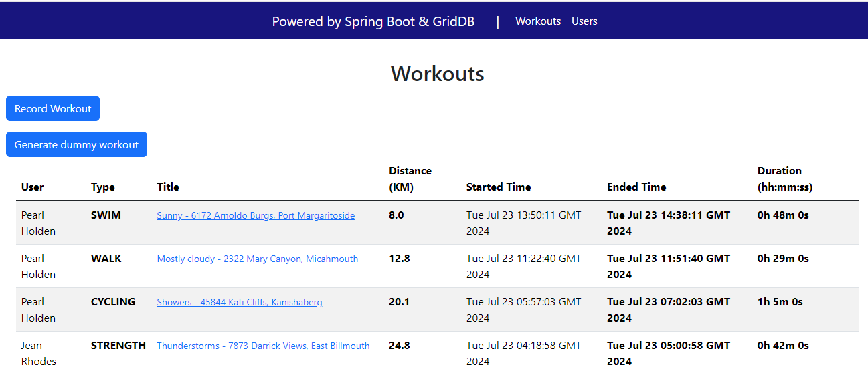Image resolution: width=868 pixels, height=369 pixels.
Task: Open the Thunderstorms - 7873 Darrick Views link
Action: [x=263, y=346]
